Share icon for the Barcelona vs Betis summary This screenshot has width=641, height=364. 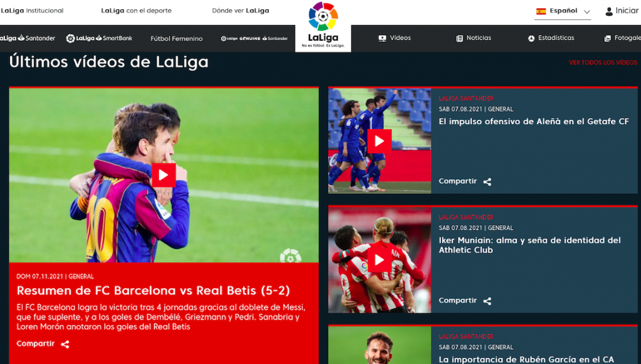click(65, 345)
